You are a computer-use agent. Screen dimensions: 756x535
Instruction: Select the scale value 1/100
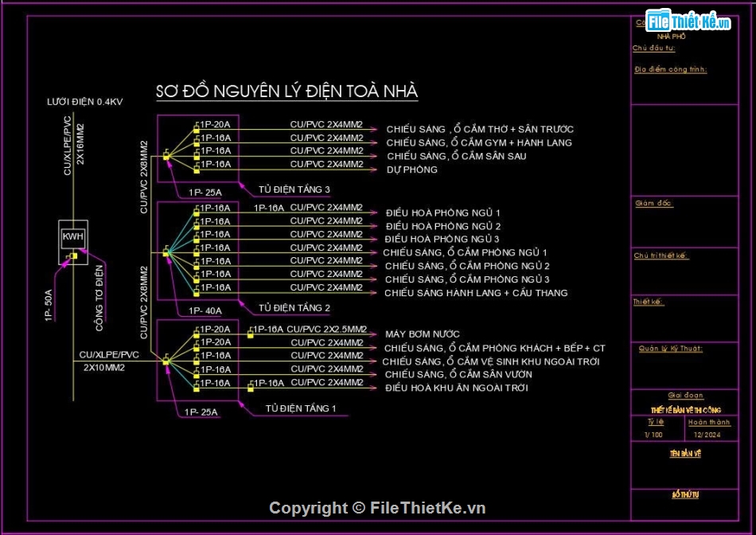(653, 435)
